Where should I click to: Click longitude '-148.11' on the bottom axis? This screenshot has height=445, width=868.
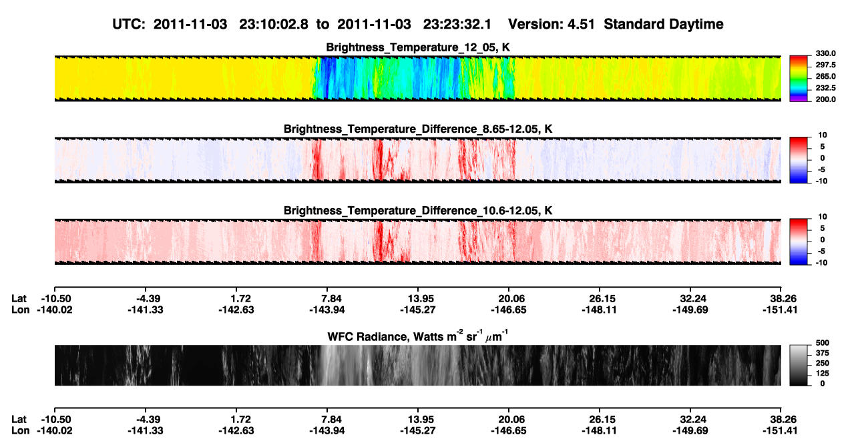click(x=598, y=430)
